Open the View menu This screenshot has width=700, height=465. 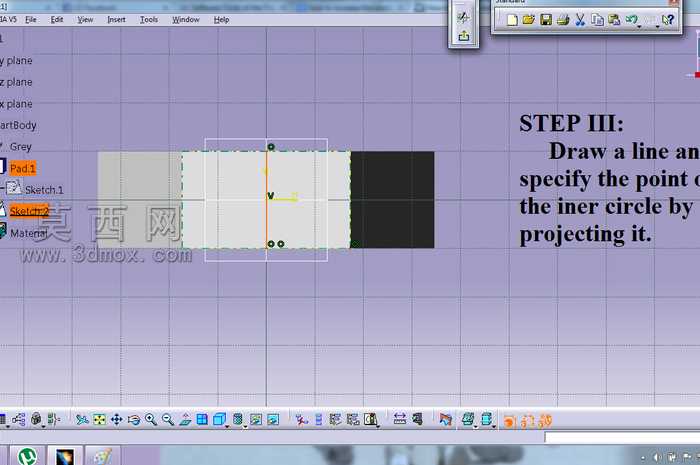85,20
